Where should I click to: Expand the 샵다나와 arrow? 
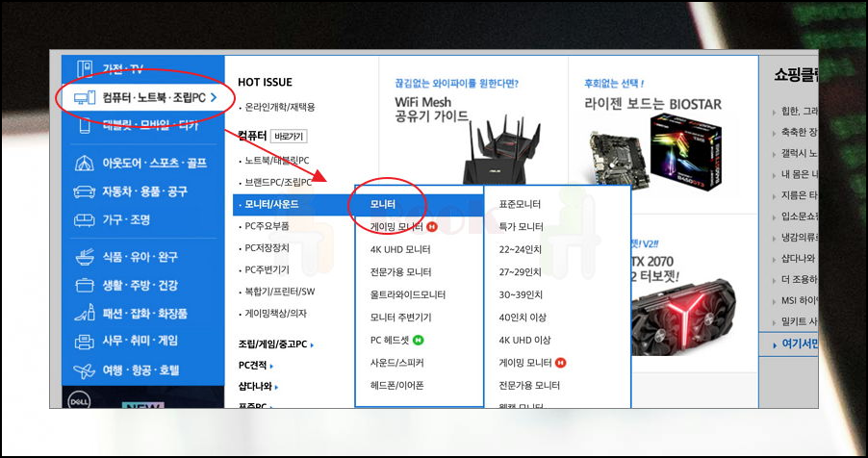(x=276, y=387)
